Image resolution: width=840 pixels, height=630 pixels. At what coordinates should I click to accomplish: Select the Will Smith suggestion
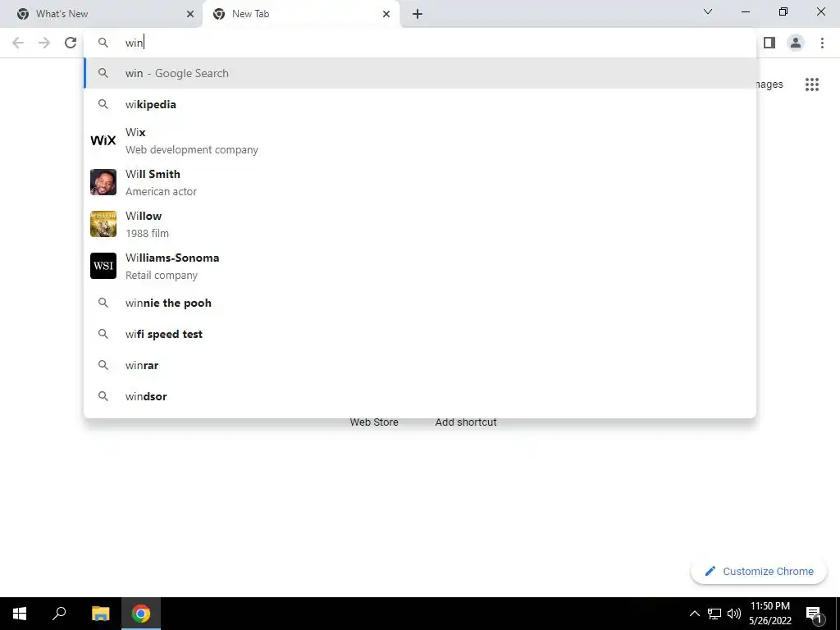pyautogui.click(x=420, y=183)
